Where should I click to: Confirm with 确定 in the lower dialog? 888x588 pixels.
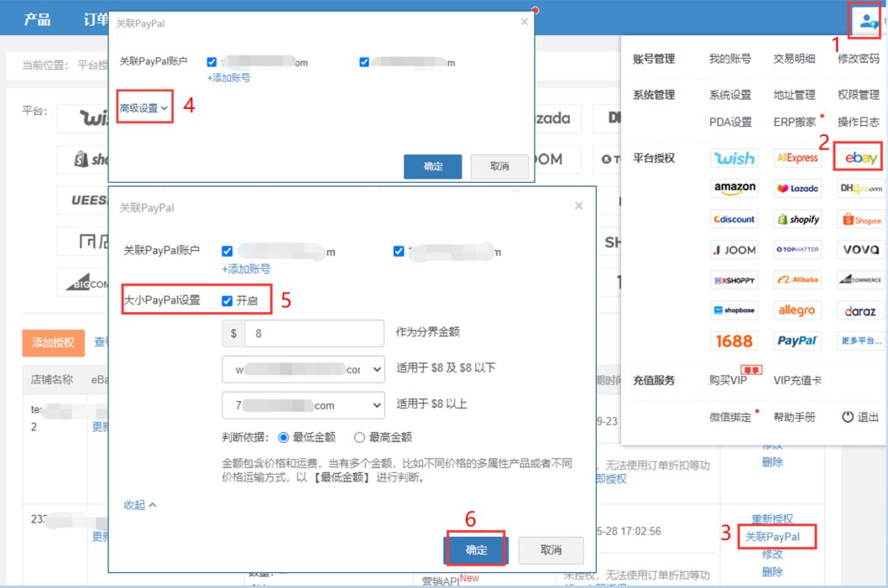point(476,549)
